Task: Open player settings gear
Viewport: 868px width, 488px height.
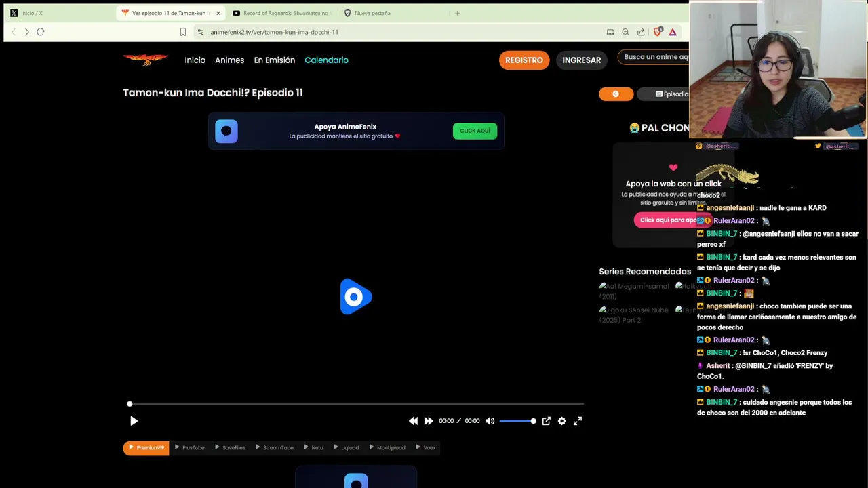Action: [561, 421]
